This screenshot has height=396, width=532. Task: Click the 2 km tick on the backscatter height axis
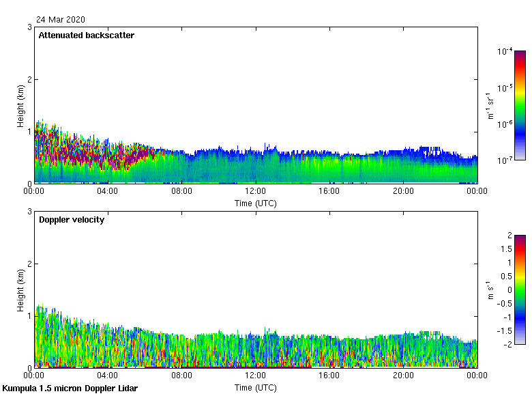(29, 79)
